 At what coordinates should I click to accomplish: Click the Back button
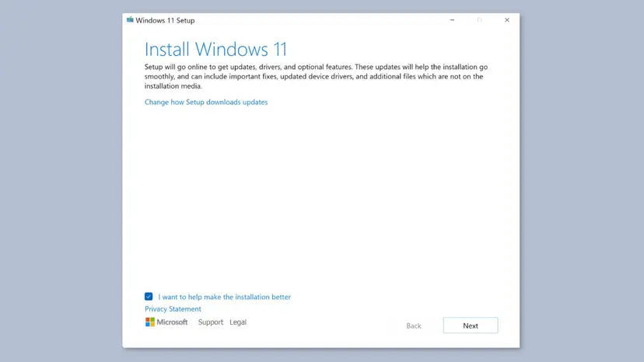414,325
